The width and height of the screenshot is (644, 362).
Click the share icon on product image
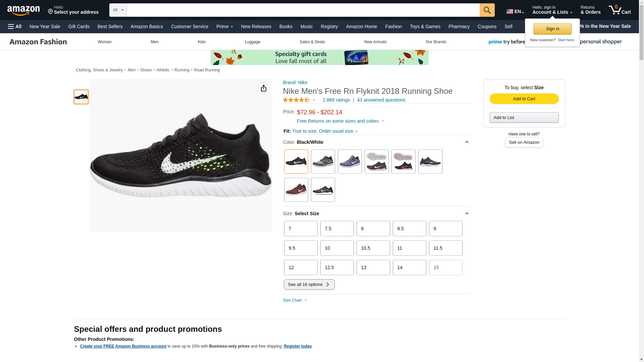(263, 88)
